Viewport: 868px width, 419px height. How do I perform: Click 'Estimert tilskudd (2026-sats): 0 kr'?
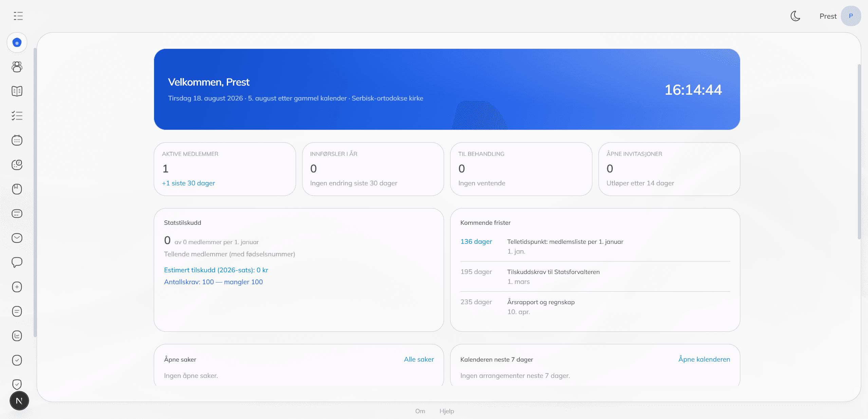pos(216,270)
